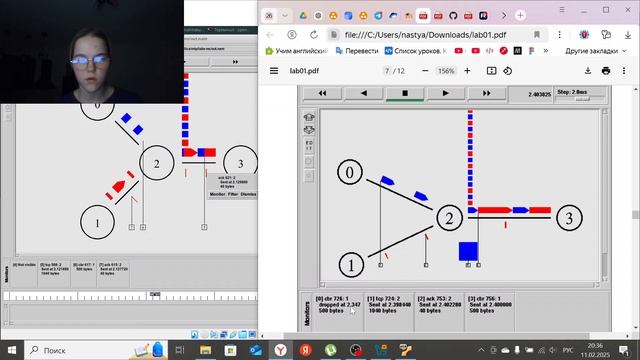Open browser downloads panel
This screenshot has height=360, width=640.
coord(628,35)
